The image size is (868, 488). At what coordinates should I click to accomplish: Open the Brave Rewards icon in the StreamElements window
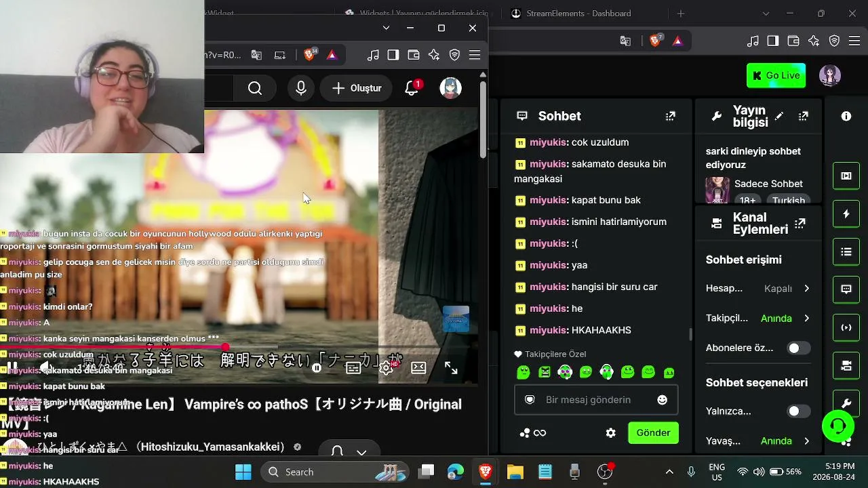click(677, 41)
